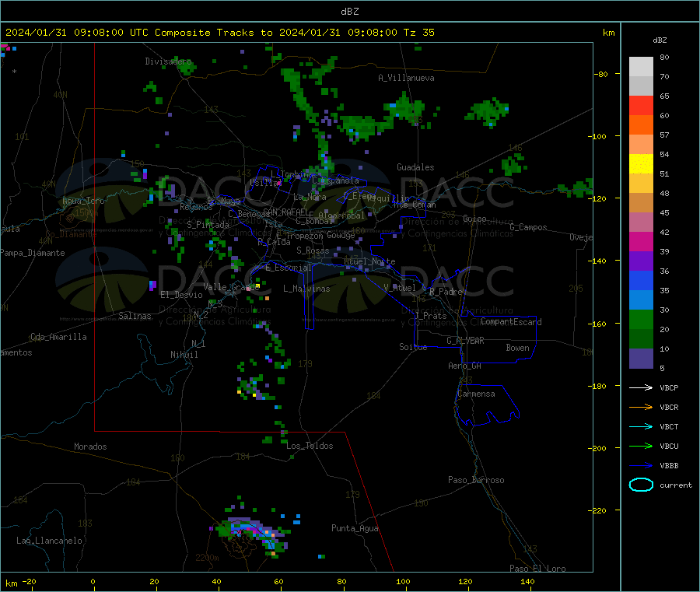Click the 'A_Villanueva' place label
700x592 pixels.
click(406, 78)
